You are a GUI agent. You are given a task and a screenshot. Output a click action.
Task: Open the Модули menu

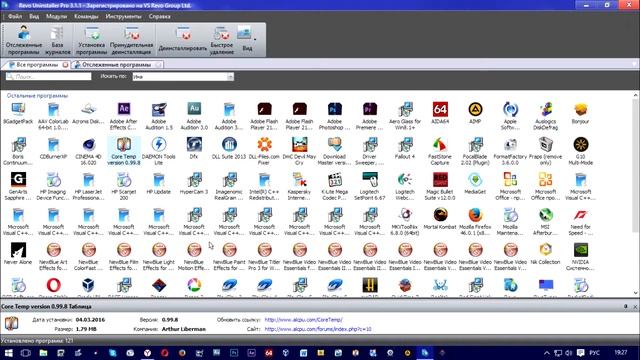tap(56, 17)
